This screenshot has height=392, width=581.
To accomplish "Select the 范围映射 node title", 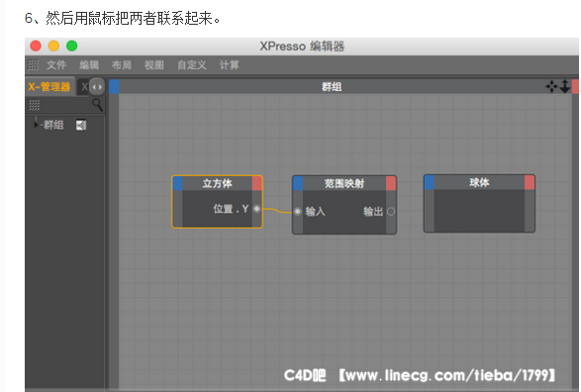I will 344,183.
